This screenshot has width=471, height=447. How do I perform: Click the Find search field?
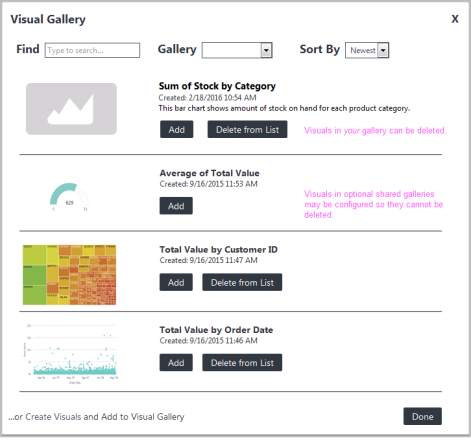coord(92,50)
